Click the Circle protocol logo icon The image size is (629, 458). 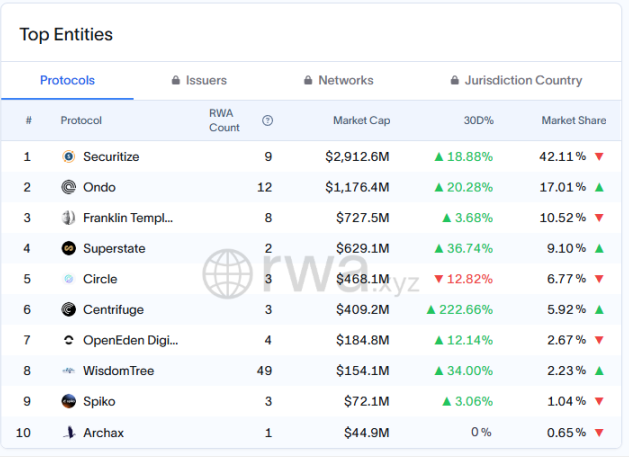(69, 279)
